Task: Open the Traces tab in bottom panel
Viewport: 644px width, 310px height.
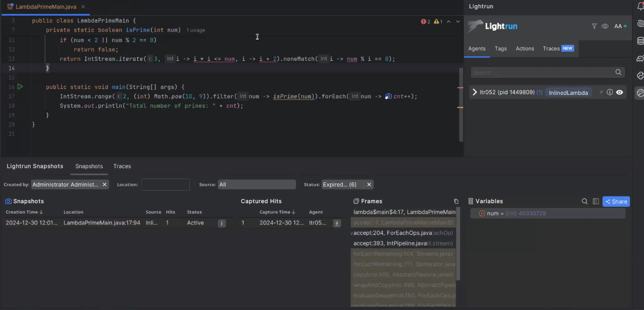Action: (x=122, y=166)
